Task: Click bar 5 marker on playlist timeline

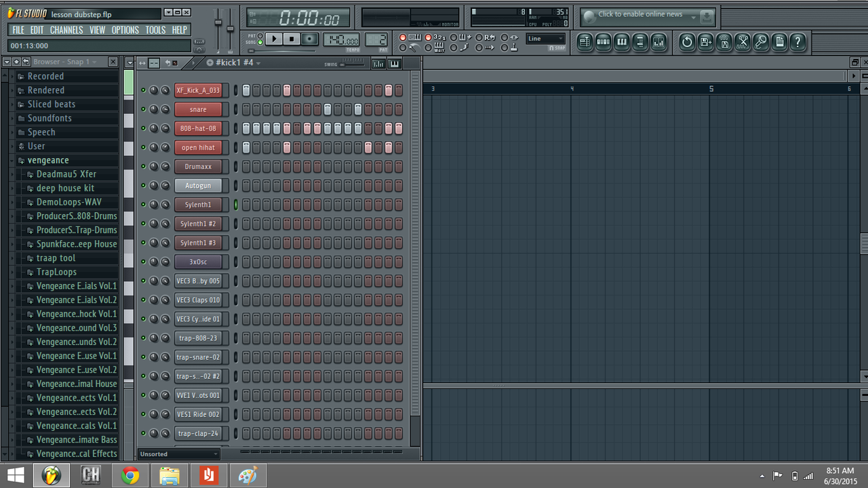Action: (711, 89)
